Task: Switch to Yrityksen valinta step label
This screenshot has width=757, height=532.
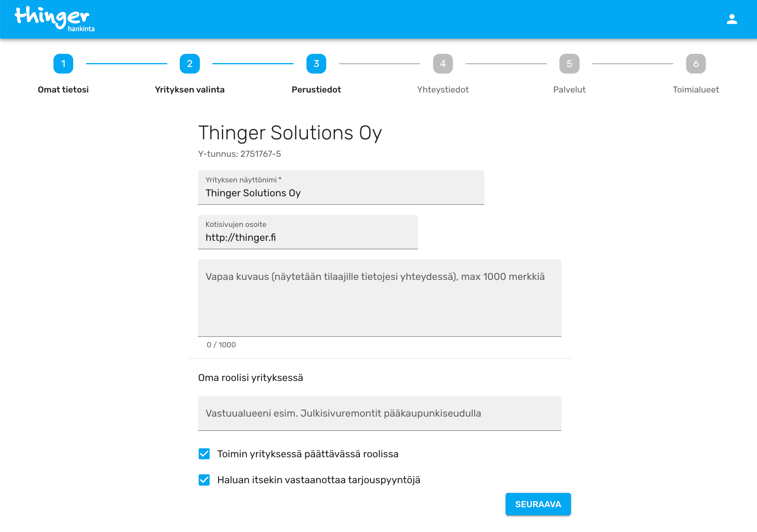Action: tap(190, 89)
